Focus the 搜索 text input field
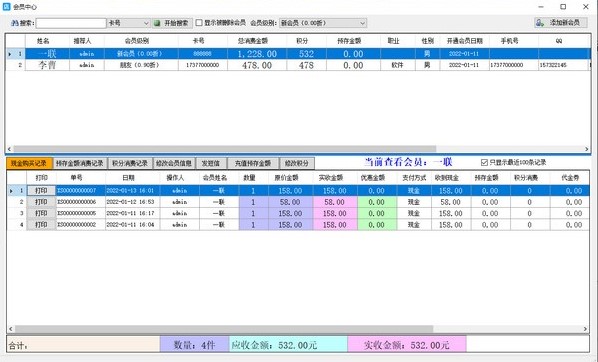This screenshot has height=362, width=598. (x=71, y=23)
